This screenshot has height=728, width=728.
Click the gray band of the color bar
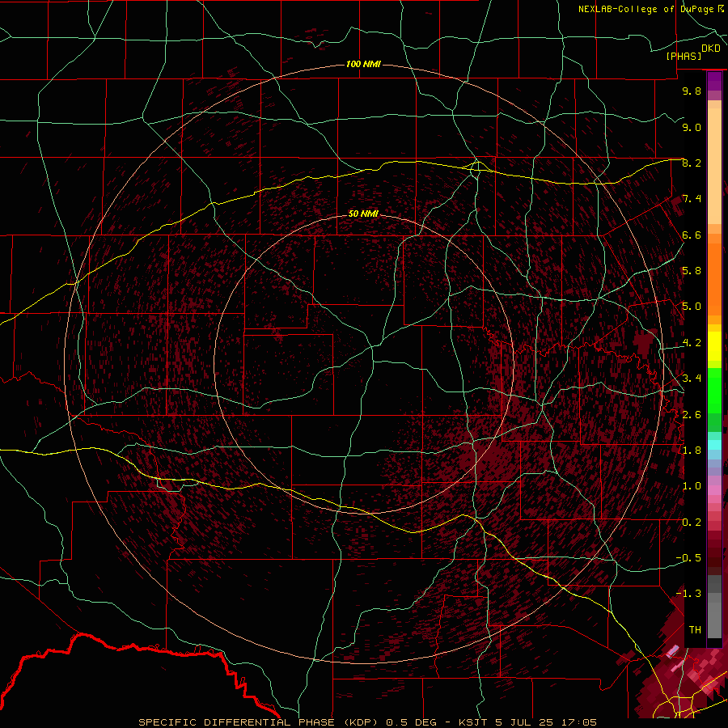[x=714, y=607]
